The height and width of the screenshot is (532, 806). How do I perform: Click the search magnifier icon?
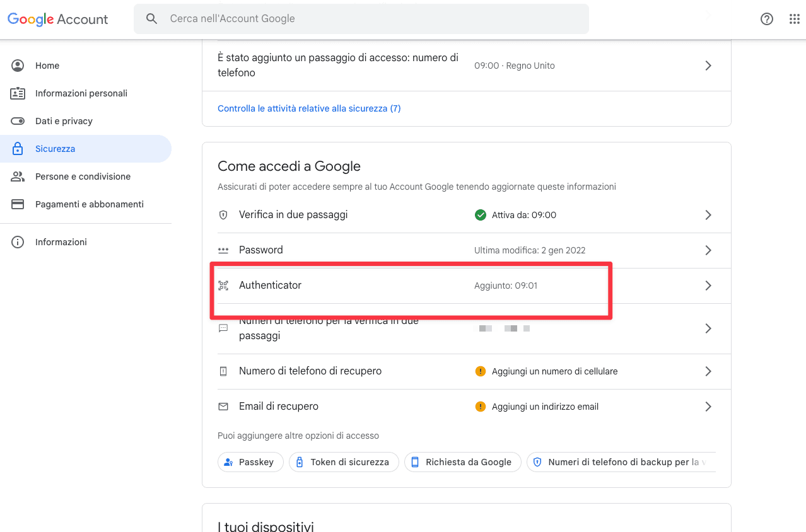click(152, 19)
